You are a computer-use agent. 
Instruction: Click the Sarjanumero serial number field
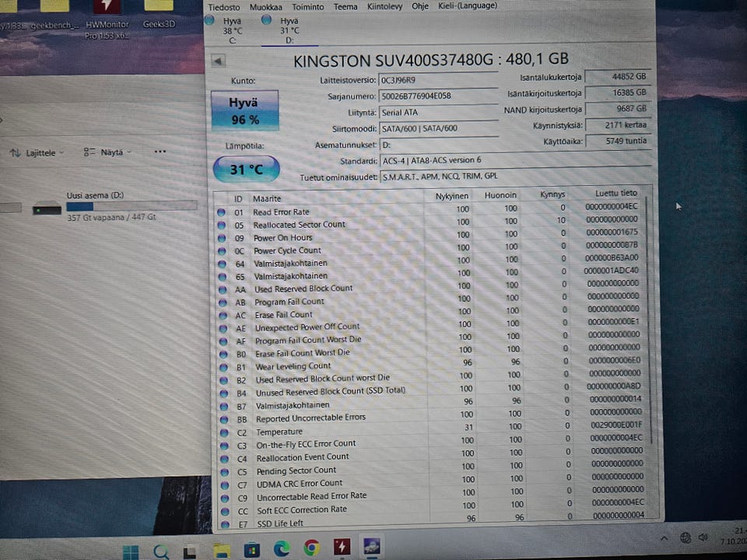438,96
